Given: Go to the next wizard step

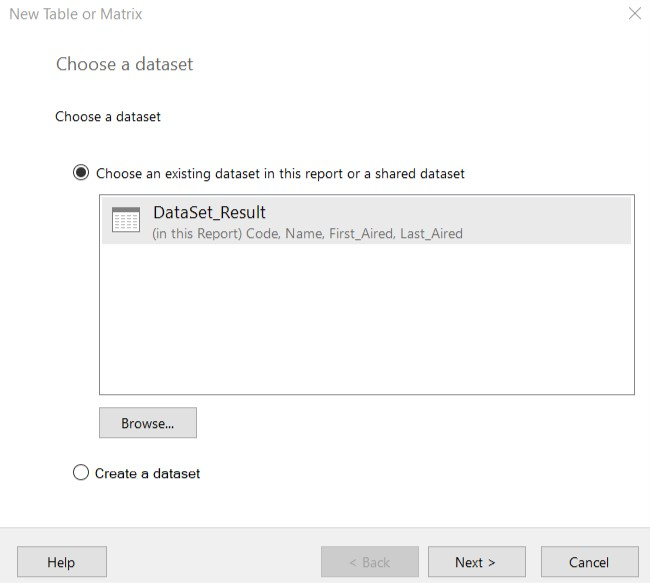Looking at the screenshot, I should pyautogui.click(x=476, y=562).
